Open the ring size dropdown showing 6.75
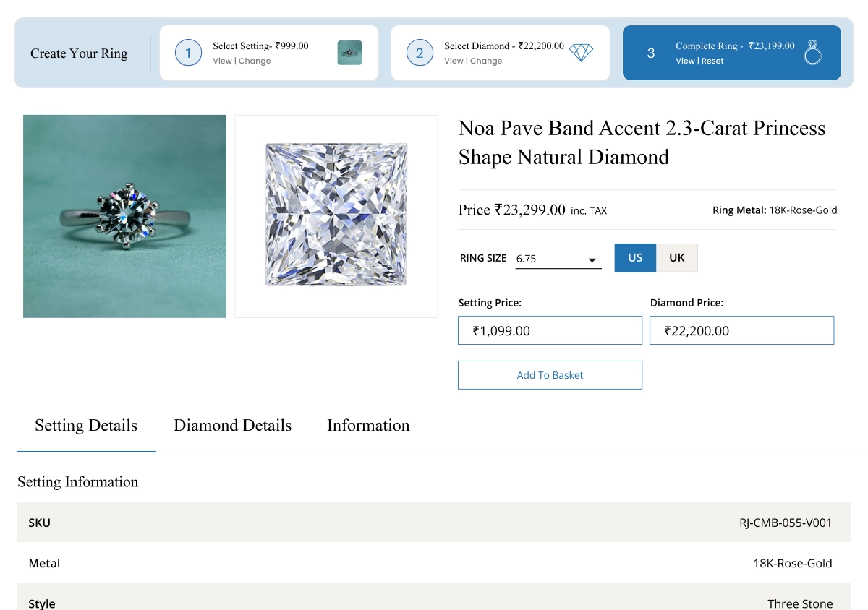This screenshot has width=868, height=610. click(558, 259)
